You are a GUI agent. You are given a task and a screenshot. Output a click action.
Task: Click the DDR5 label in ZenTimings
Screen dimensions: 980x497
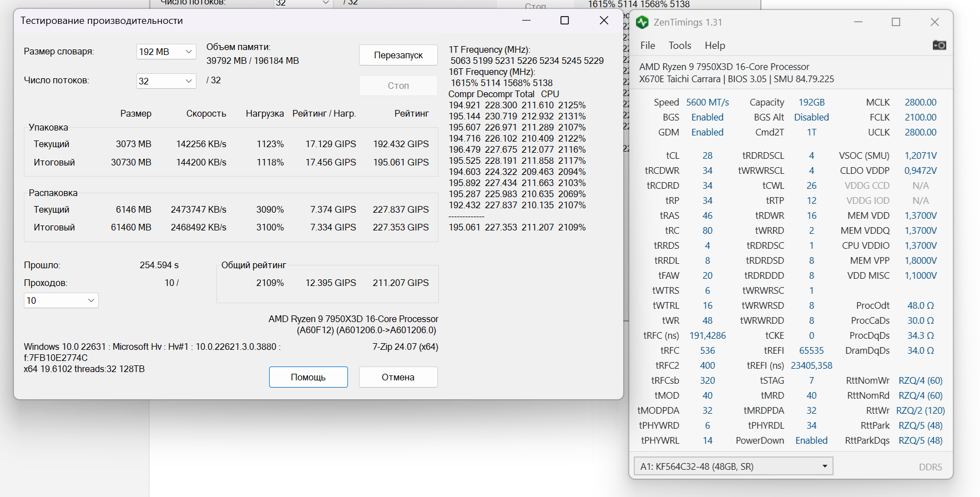coord(930,467)
